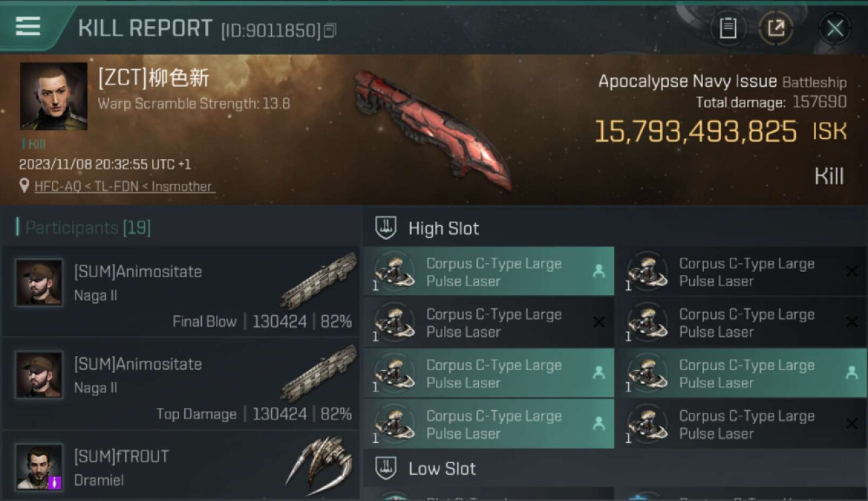Image resolution: width=868 pixels, height=501 pixels.
Task: Inspect the Apocalypse Navy Issue ship image
Action: (432, 130)
